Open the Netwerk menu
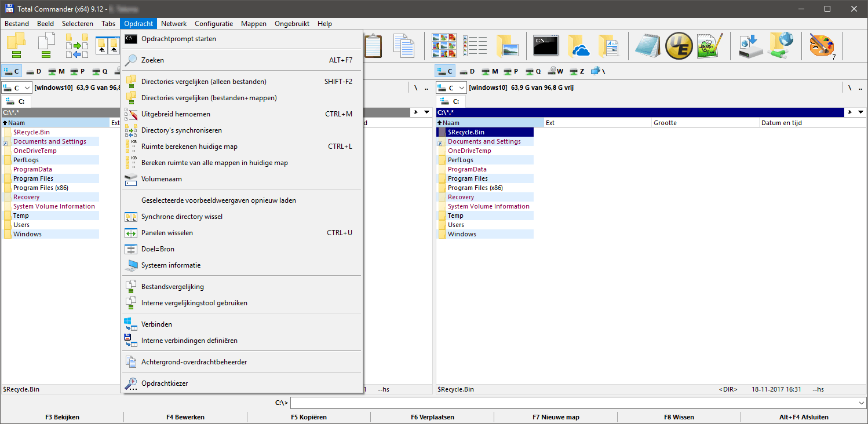Viewport: 868px width, 424px height. pos(174,24)
